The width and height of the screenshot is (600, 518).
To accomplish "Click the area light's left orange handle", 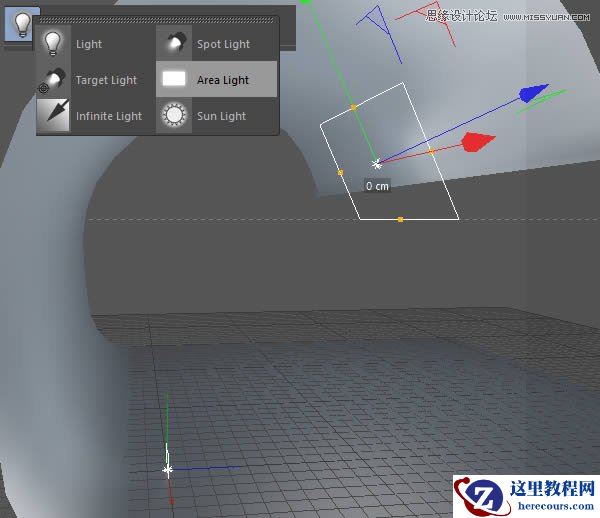I will [x=341, y=173].
